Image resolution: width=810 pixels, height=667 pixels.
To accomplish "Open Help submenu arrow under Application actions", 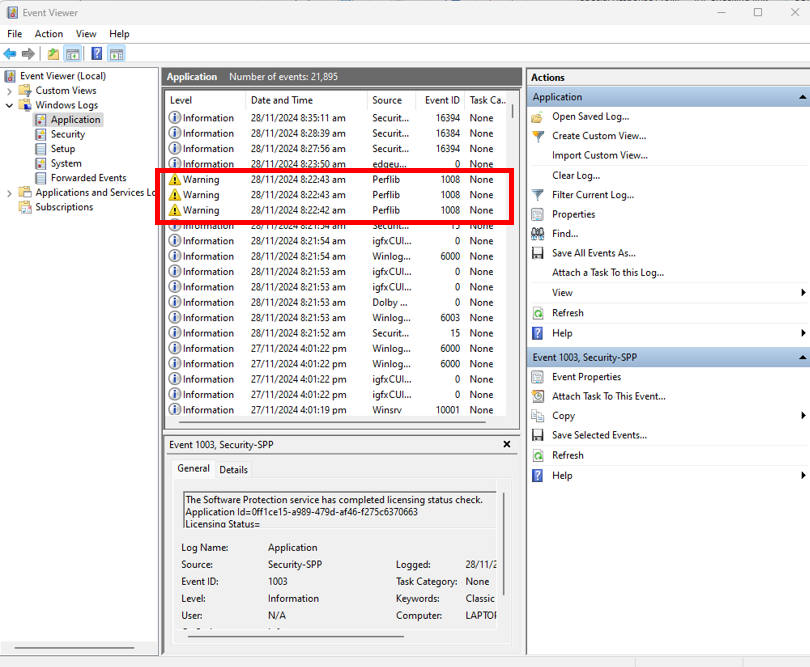I will click(803, 333).
